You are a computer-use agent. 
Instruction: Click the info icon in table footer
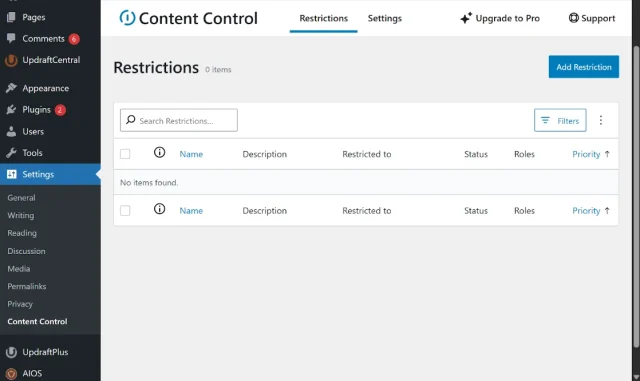(x=160, y=209)
